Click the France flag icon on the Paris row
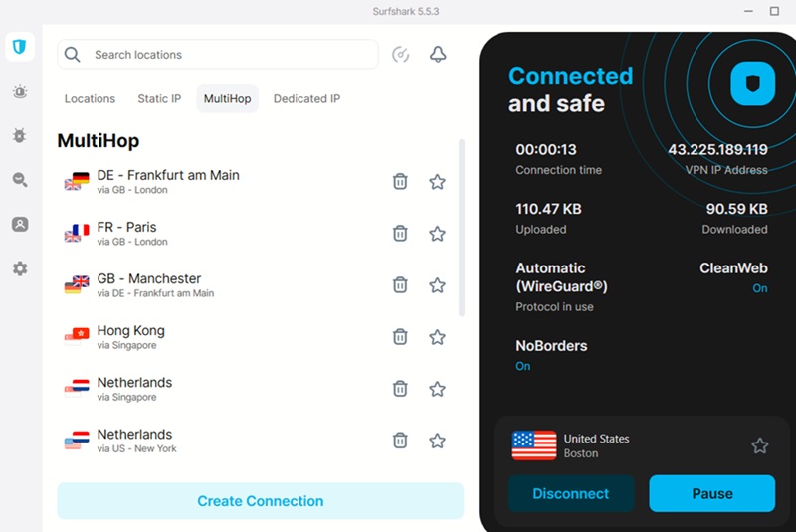Screen dimensions: 796x532 81,230
